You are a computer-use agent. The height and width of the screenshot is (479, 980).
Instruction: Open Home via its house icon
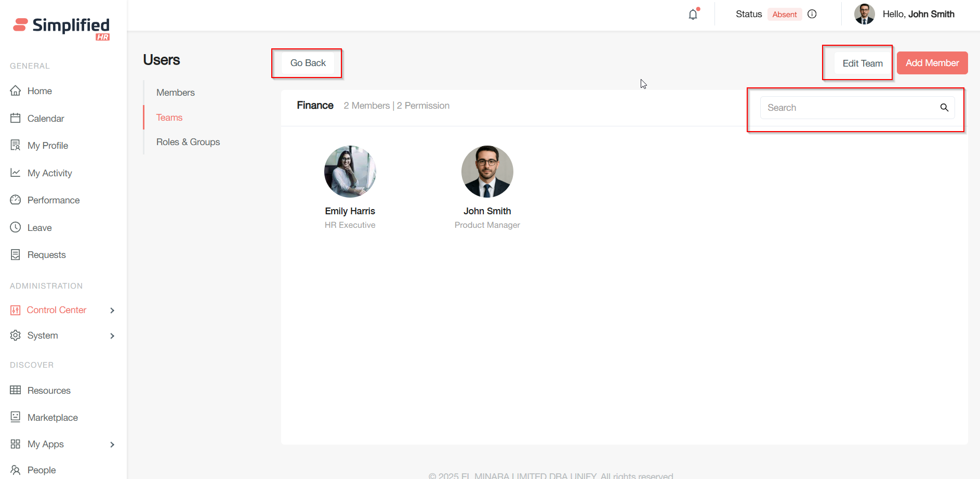(16, 90)
